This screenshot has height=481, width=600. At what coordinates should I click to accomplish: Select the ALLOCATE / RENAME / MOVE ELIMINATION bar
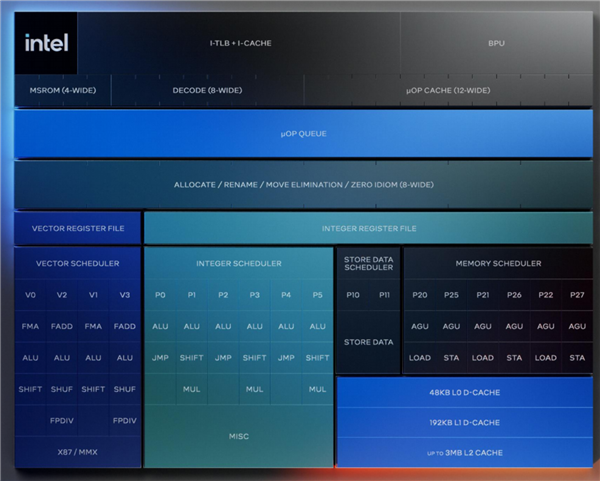(303, 185)
